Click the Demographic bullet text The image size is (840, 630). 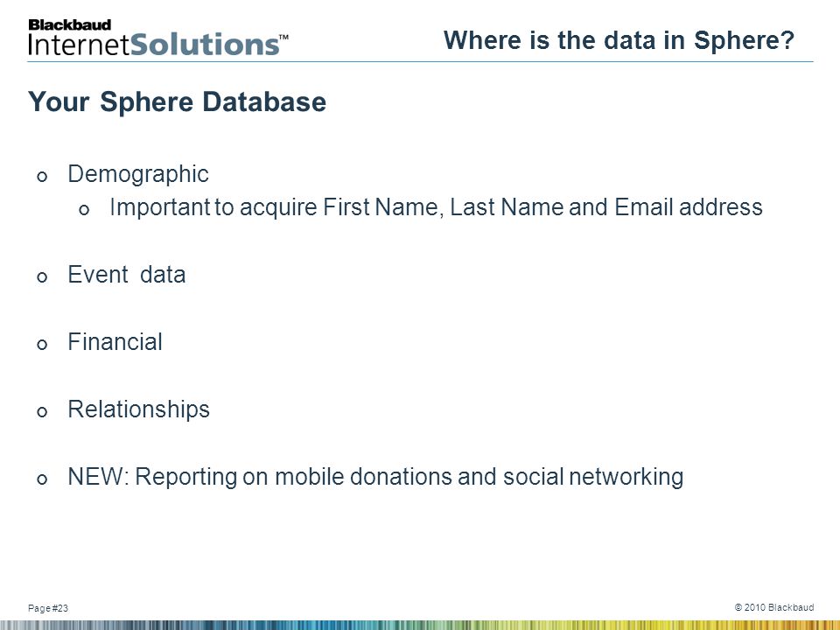click(137, 175)
